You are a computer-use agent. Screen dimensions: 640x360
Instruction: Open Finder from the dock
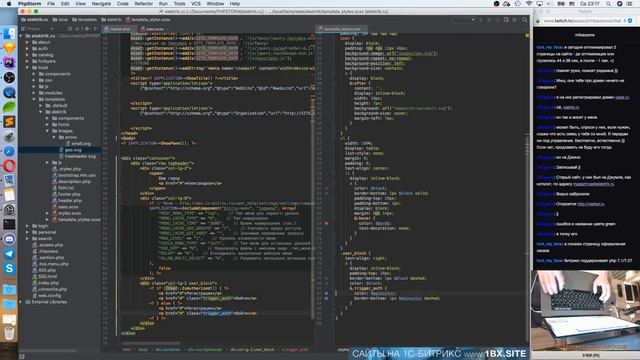coord(9,33)
